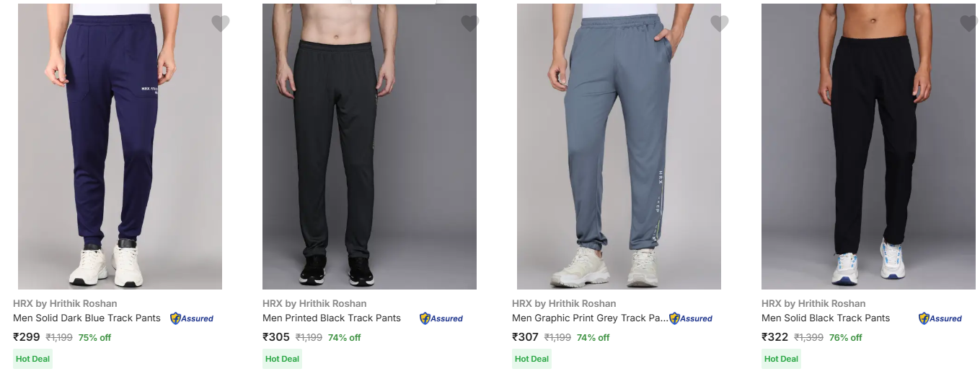This screenshot has height=374, width=980.
Task: Click heart icon on Solid Black Track Pants
Action: point(968,24)
